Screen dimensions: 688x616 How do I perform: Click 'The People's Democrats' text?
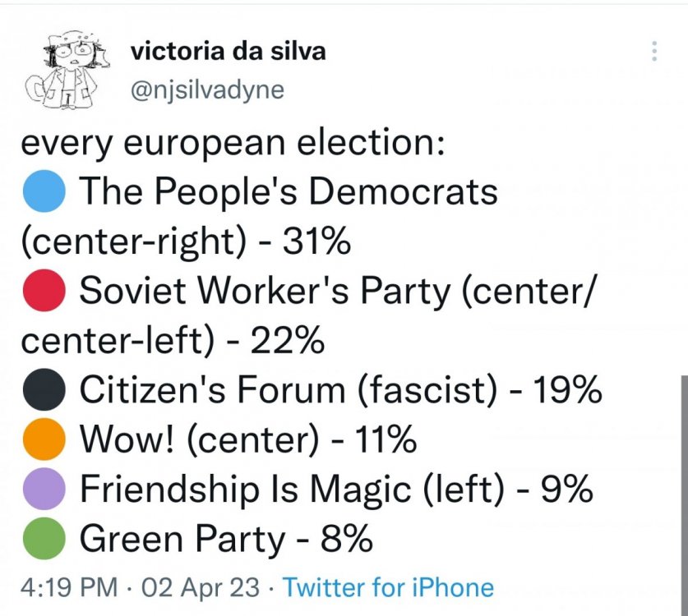point(289,191)
